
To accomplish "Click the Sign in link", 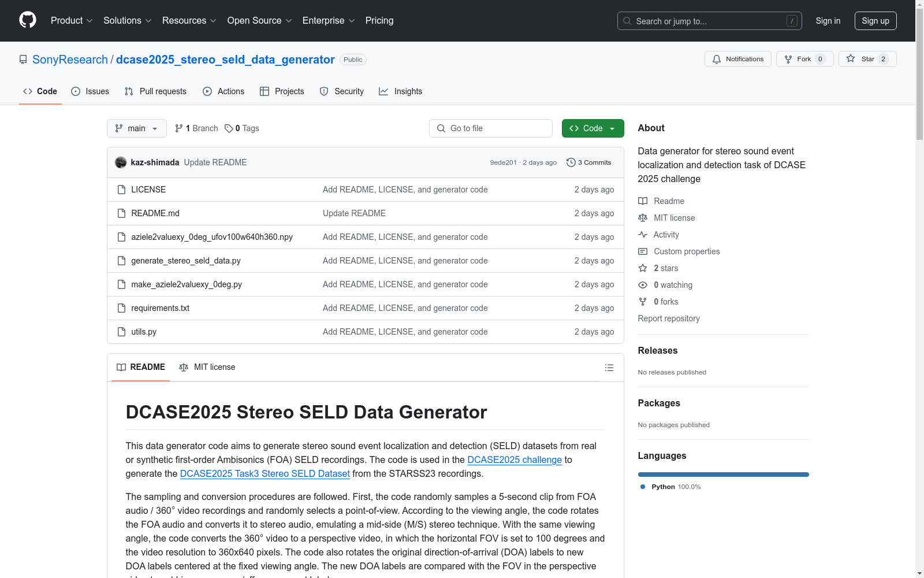I will pos(828,21).
